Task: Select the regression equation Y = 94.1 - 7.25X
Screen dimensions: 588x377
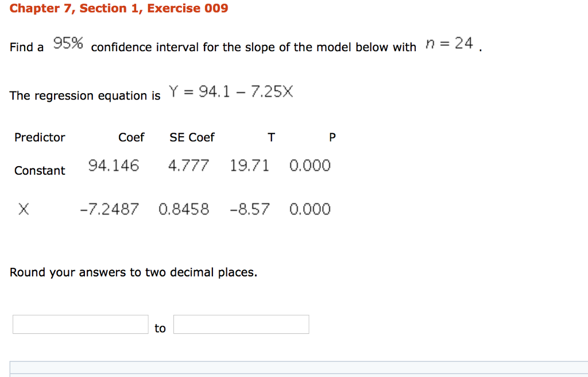Action: click(232, 91)
